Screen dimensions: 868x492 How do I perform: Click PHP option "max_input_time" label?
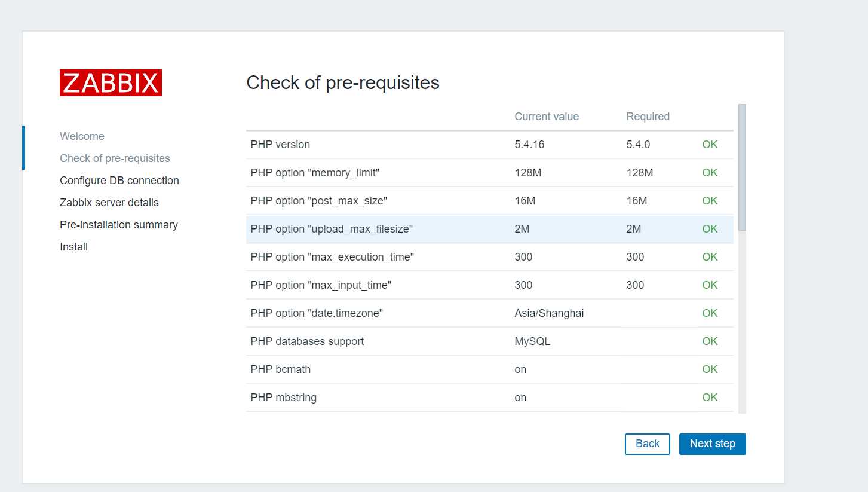click(x=321, y=285)
